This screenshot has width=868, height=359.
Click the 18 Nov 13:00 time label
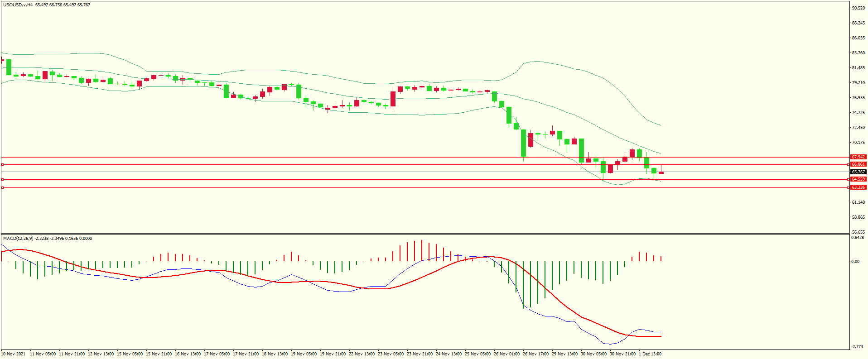click(x=275, y=354)
